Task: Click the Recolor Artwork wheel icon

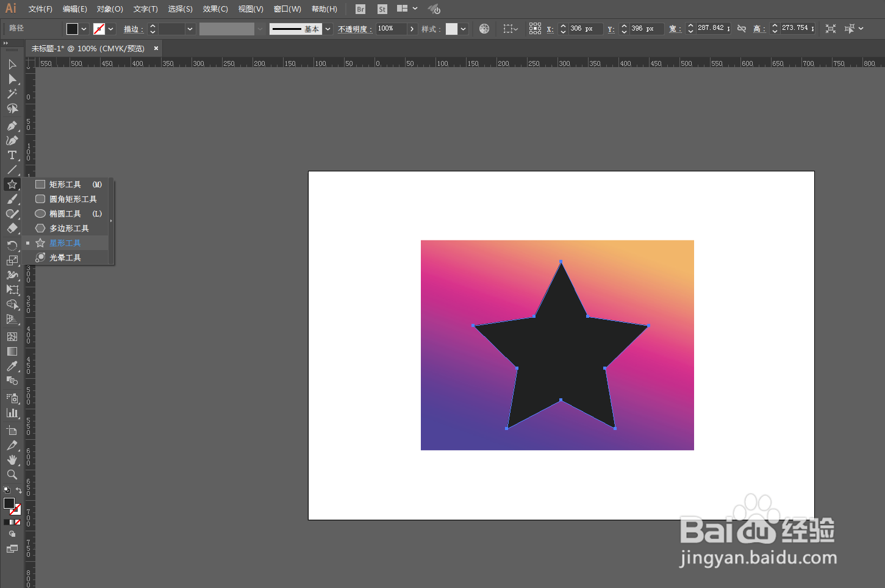Action: pos(484,29)
